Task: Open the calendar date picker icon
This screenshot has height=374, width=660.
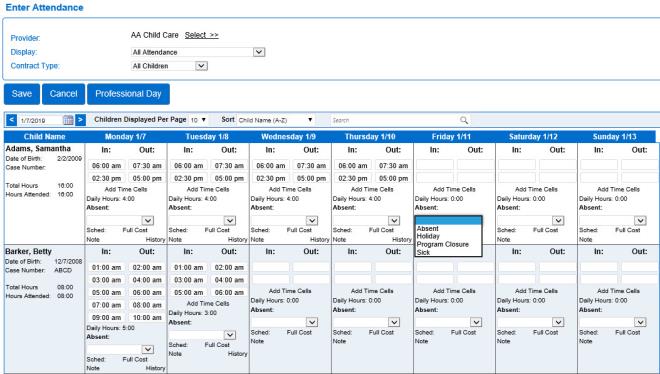Action: pyautogui.click(x=68, y=120)
